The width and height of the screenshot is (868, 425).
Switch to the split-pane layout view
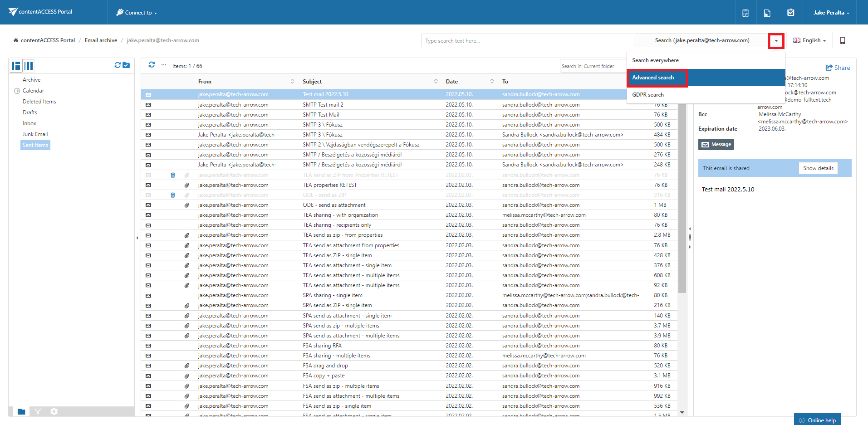click(x=16, y=66)
